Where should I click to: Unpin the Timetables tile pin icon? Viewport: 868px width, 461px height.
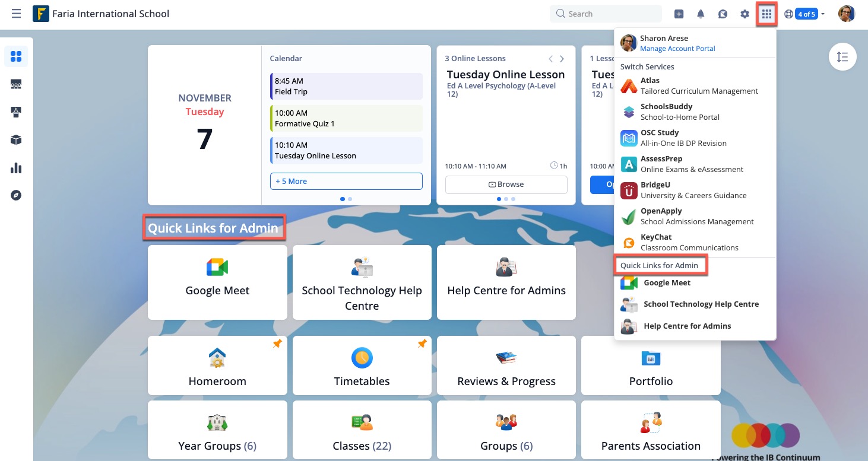(x=422, y=344)
